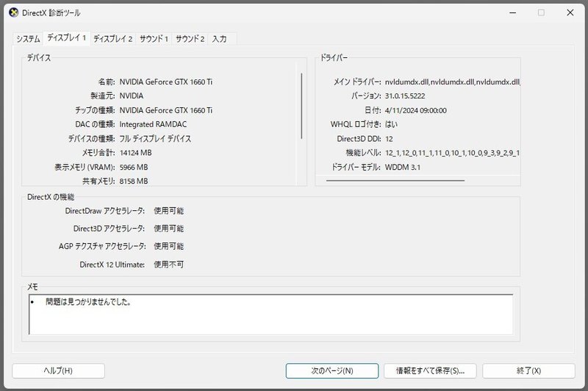Click the 終了(X) button

point(528,370)
